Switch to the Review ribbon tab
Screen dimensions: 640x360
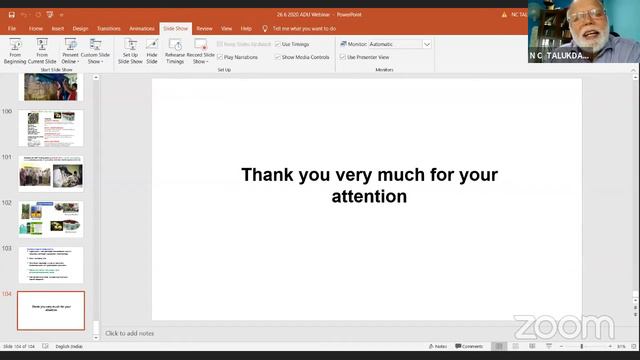coord(204,29)
